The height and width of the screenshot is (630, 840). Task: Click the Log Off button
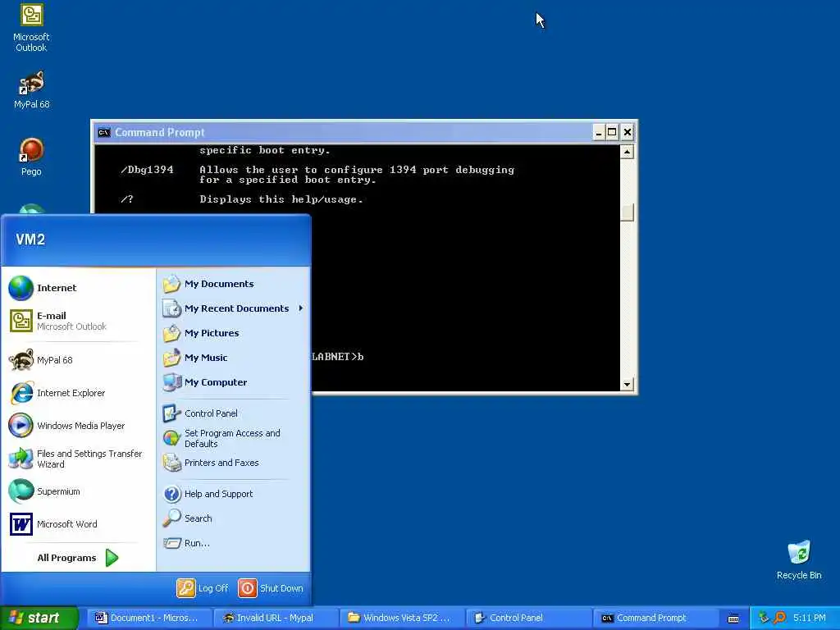point(203,588)
